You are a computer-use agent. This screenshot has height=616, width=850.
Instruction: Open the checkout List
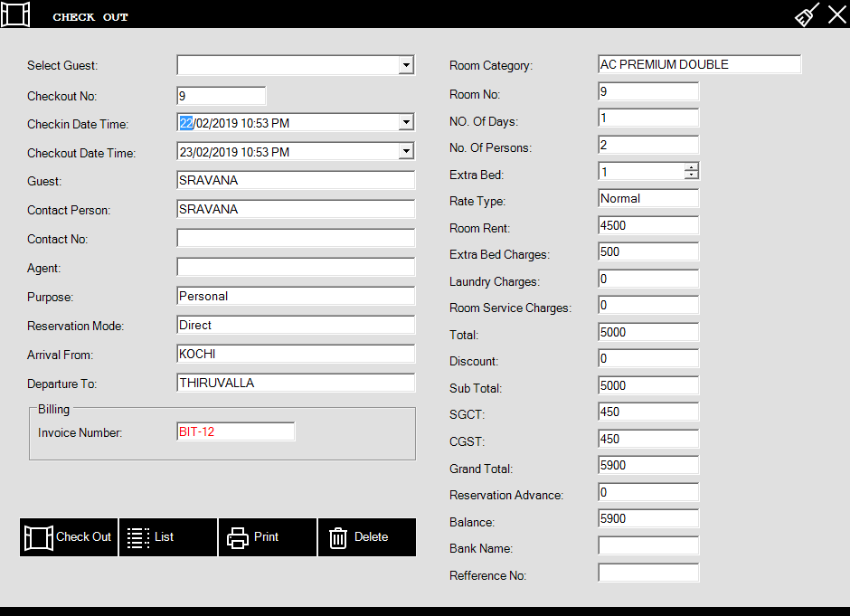[168, 537]
